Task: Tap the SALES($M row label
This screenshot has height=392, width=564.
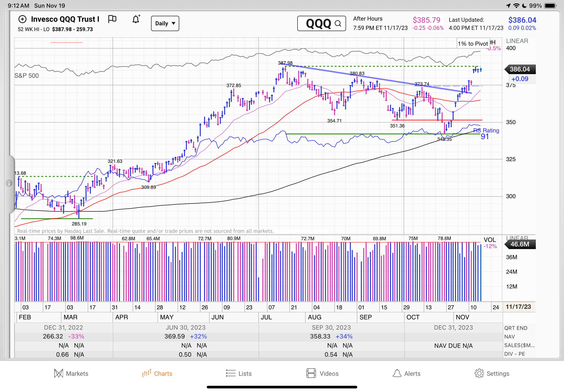Action: [x=519, y=345]
